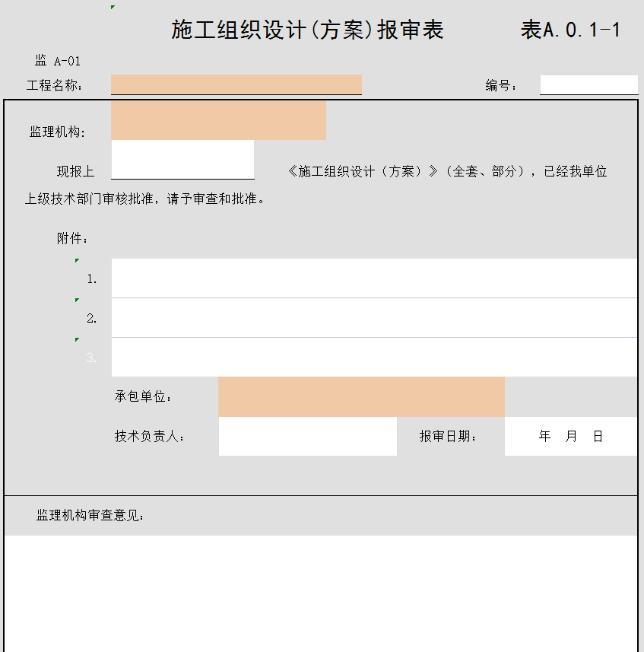The image size is (644, 652).
Task: Select the 年 月 日 date cell
Action: [x=571, y=436]
